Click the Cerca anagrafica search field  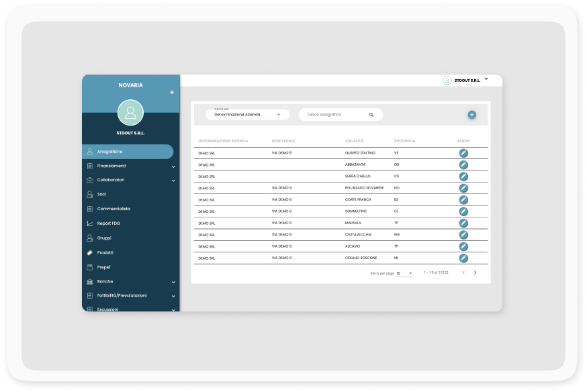(334, 115)
